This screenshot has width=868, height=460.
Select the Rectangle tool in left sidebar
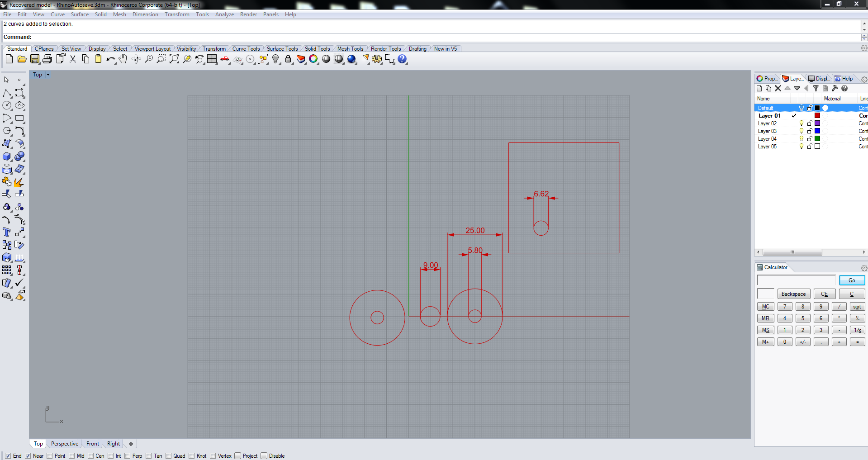19,118
